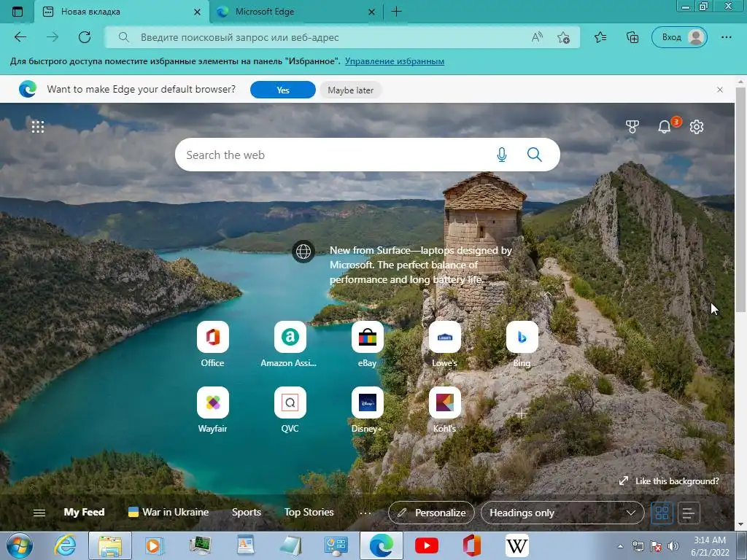Open a new tab with plus button
747x560 pixels.
tap(396, 12)
